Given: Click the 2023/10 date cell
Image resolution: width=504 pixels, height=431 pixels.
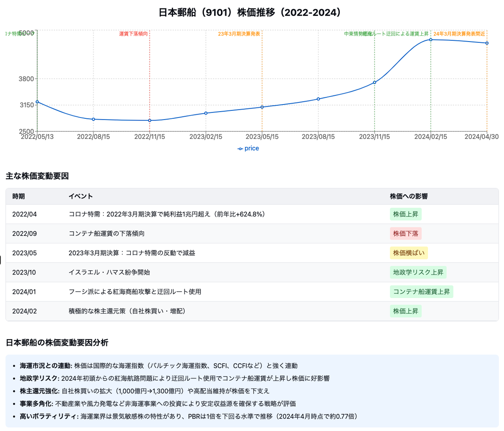Looking at the screenshot, I should coord(24,272).
